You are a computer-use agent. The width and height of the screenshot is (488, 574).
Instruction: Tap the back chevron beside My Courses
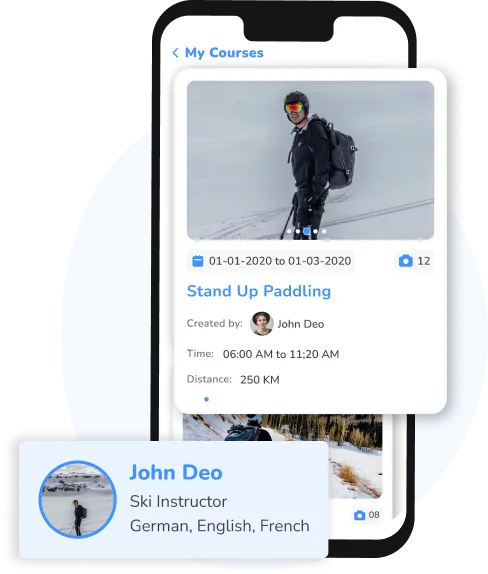click(175, 53)
